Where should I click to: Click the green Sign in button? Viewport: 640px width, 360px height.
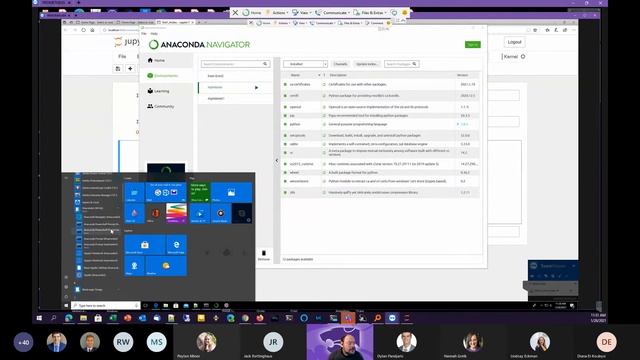[x=472, y=44]
